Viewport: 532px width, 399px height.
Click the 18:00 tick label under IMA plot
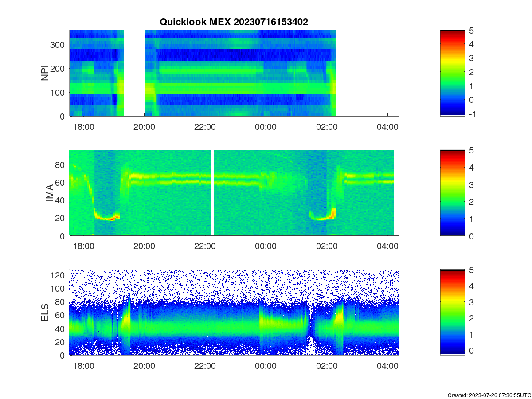click(x=83, y=246)
